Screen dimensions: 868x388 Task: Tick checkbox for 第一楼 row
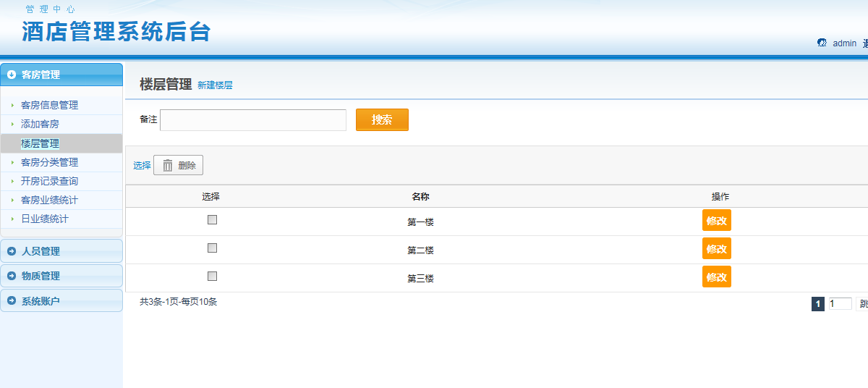pyautogui.click(x=212, y=219)
